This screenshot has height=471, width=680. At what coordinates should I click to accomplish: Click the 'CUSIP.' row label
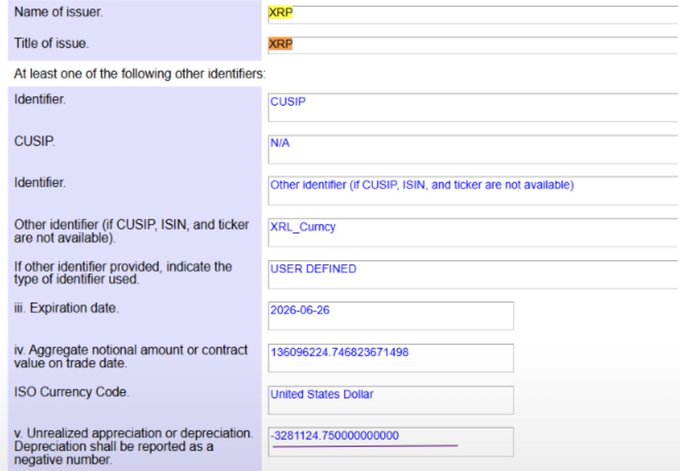34,141
